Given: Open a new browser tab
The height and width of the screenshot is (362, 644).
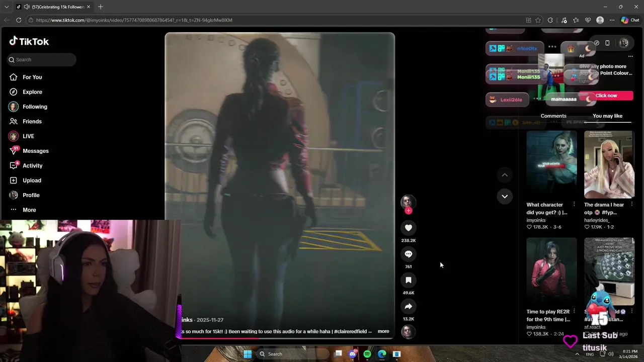Looking at the screenshot, I should click(x=100, y=7).
